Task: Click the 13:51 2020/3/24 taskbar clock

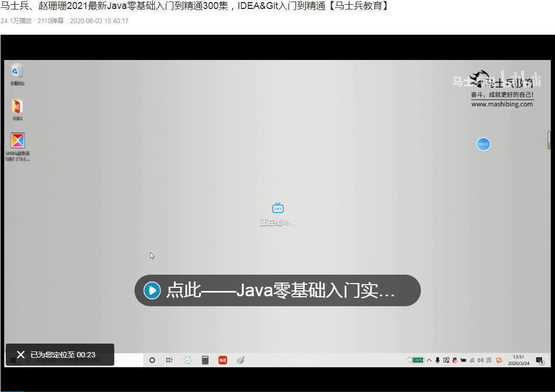Action: click(x=519, y=360)
